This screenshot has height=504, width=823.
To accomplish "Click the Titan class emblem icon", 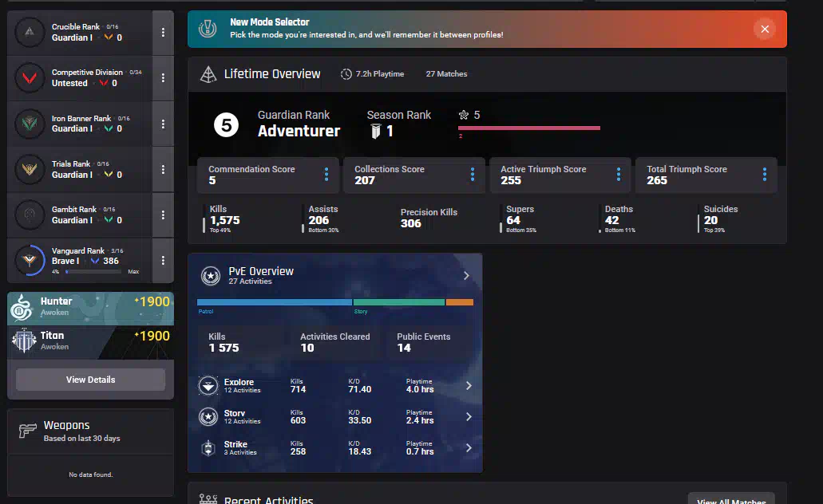I will pyautogui.click(x=24, y=341).
